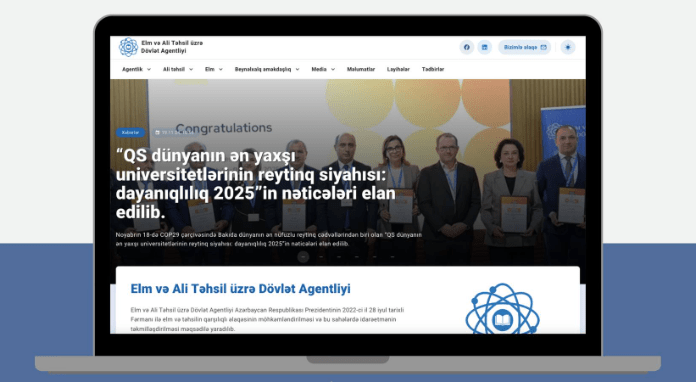Click the round icon beside Facebook
This screenshot has height=382, width=696.
(484, 47)
